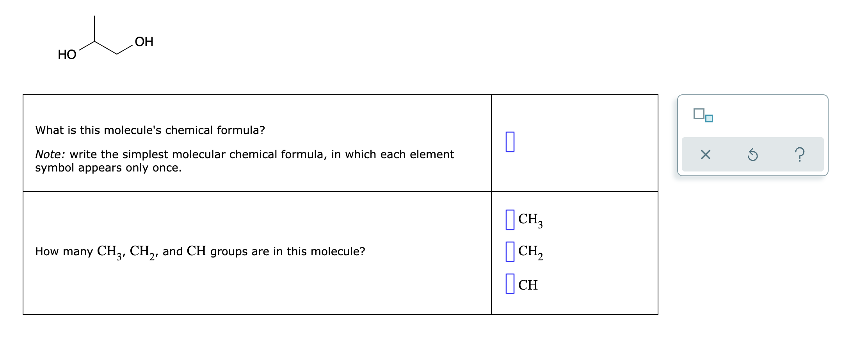This screenshot has height=350, width=868.
Task: Click the CH3 group question text
Action: pyautogui.click(x=200, y=252)
